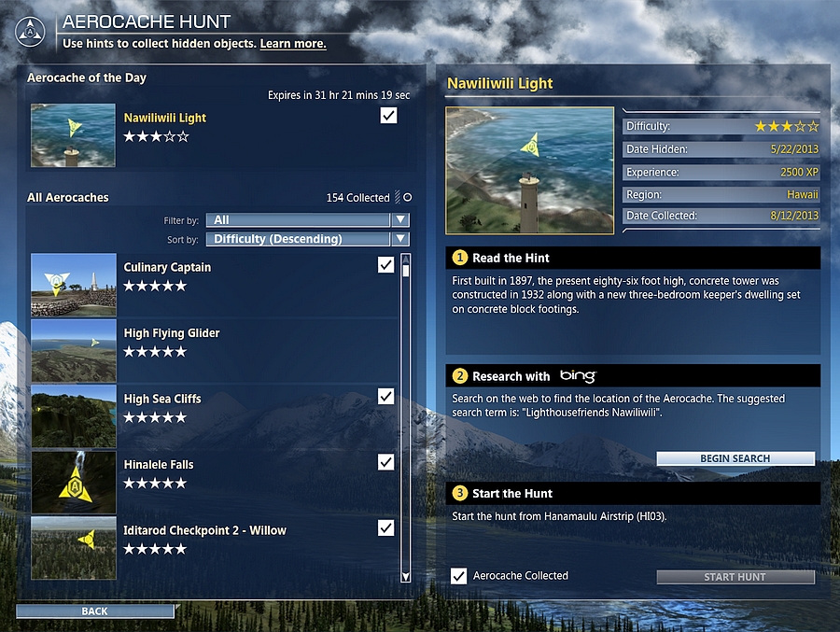Select the High Sea Cliffs thumbnail
Viewport: 840px width, 632px height.
pos(74,416)
